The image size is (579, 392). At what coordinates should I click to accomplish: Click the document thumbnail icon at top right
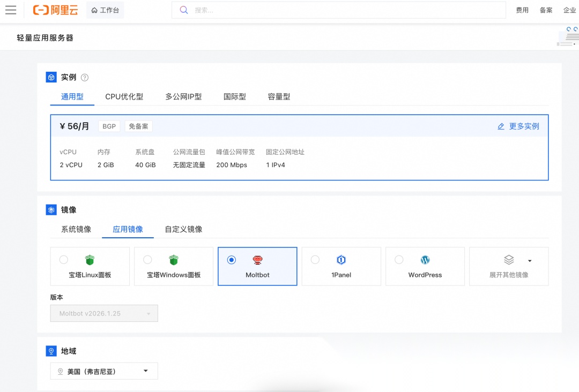pos(568,37)
